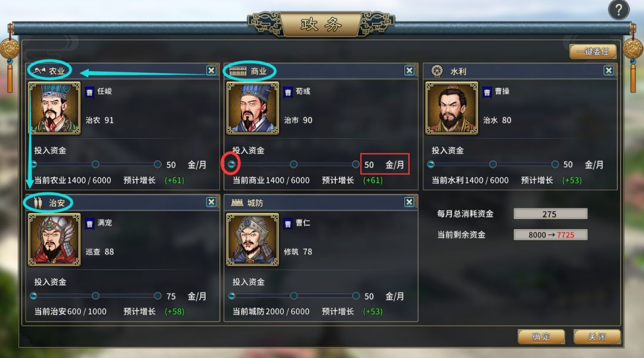Viewport: 644px width, 358px height.
Task: Remove 曹仁 from the 城防 panel
Action: point(409,202)
